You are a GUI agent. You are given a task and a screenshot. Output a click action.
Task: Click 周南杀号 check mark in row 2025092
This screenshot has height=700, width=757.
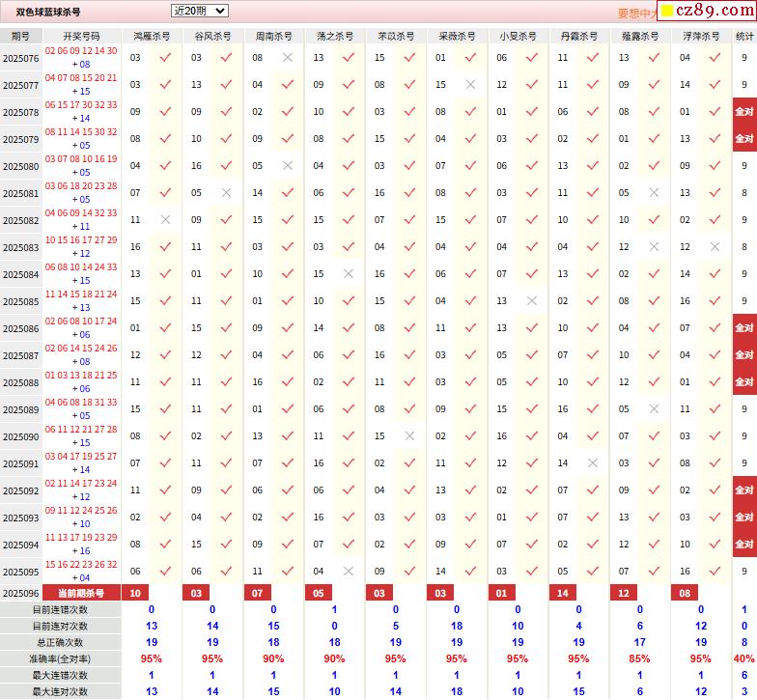pyautogui.click(x=288, y=490)
